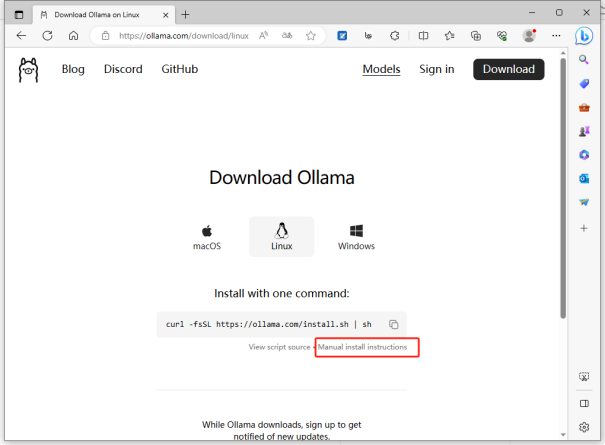The width and height of the screenshot is (605, 445).
Task: Go to the Models page
Action: (382, 69)
